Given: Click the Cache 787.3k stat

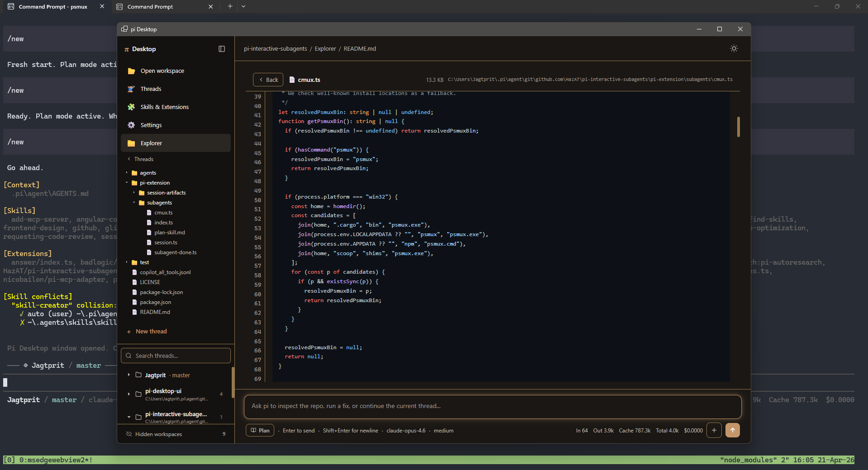Looking at the screenshot, I should pos(634,431).
